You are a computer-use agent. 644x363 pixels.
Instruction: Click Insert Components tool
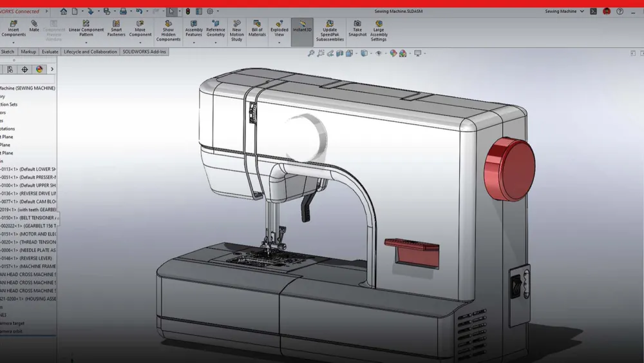14,29
